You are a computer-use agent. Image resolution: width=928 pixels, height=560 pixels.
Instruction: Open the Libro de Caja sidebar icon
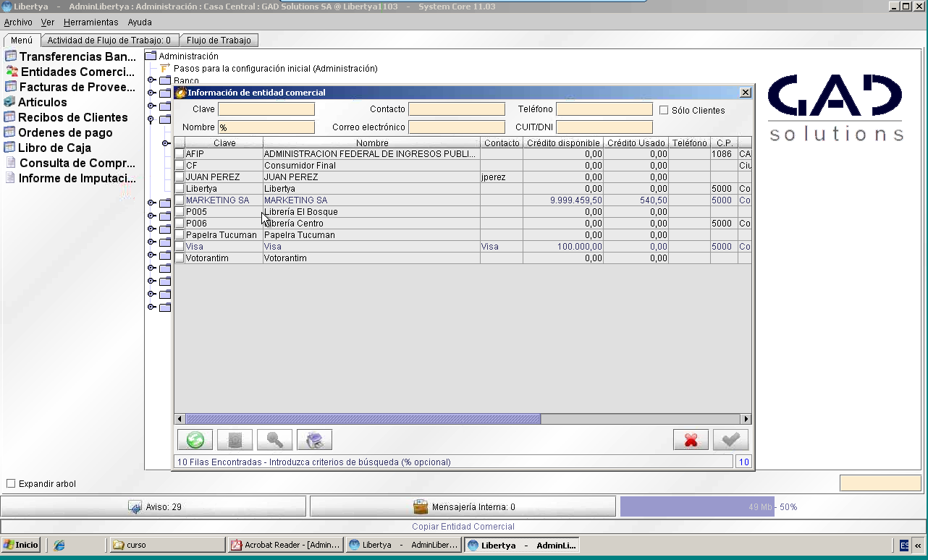(x=9, y=148)
